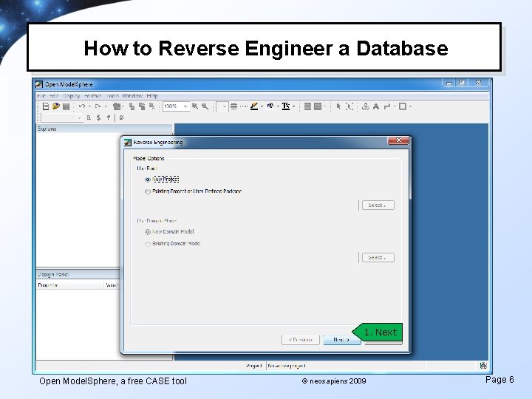The width and height of the screenshot is (532, 399).
Task: Select the New Domain Model radio button
Action: point(148,232)
